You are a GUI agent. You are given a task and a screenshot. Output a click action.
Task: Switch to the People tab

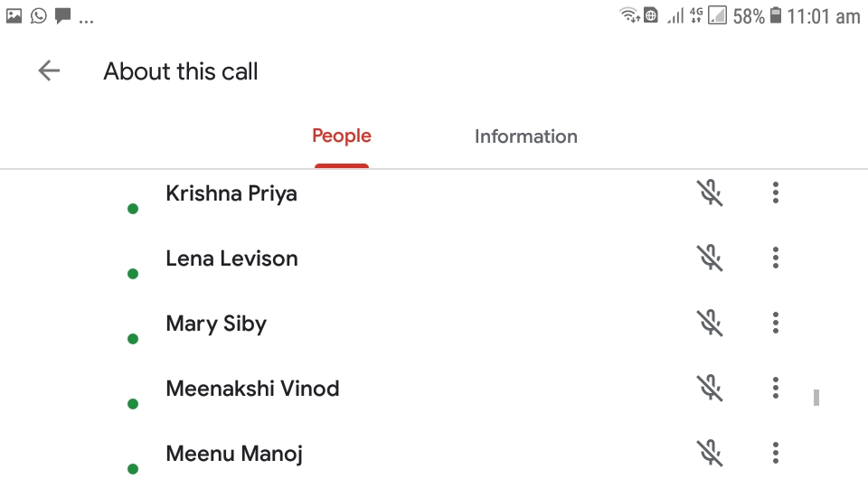[x=342, y=136]
